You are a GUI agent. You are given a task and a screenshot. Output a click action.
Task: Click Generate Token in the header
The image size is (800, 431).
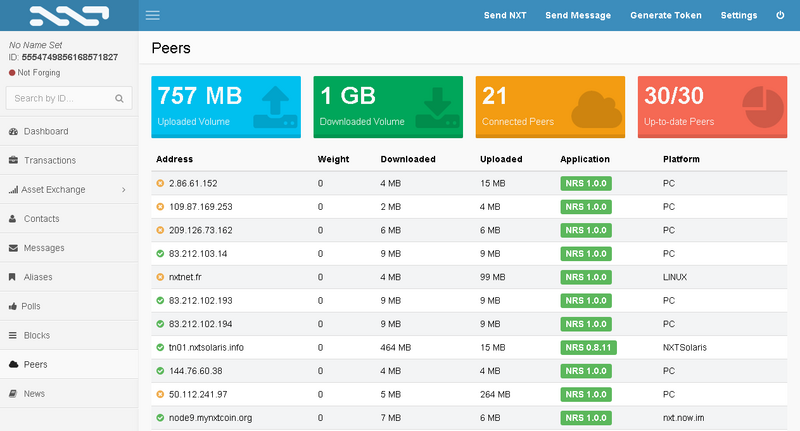(x=665, y=15)
